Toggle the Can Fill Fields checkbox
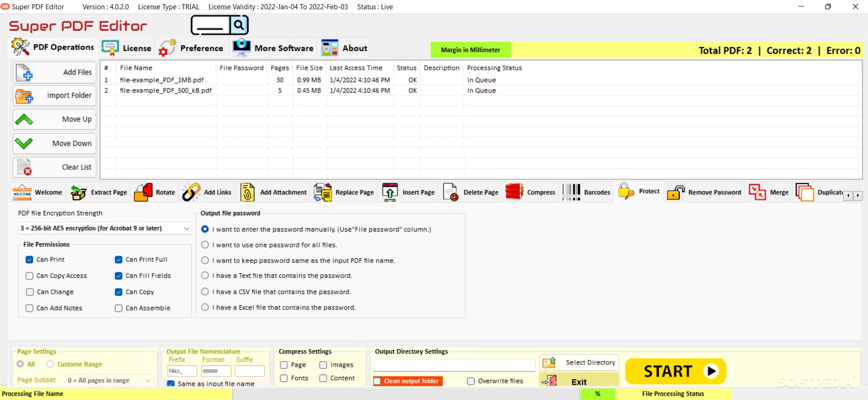The width and height of the screenshot is (868, 400). coord(119,276)
